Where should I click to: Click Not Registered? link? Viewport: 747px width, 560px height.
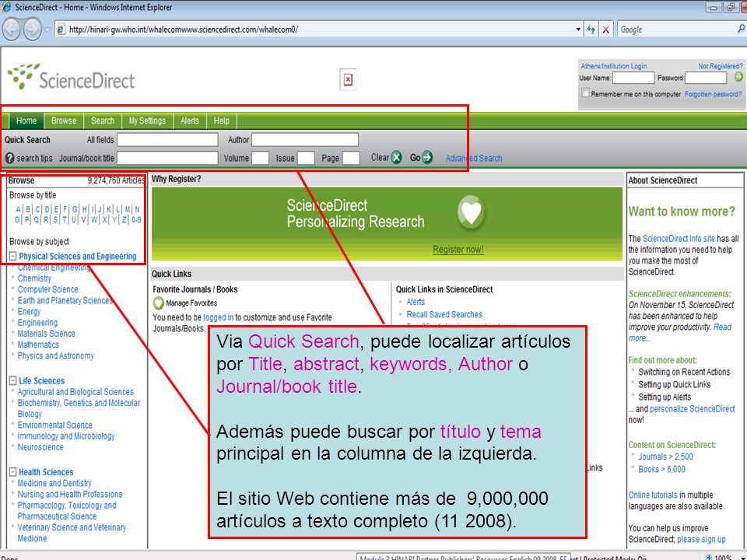coord(721,66)
